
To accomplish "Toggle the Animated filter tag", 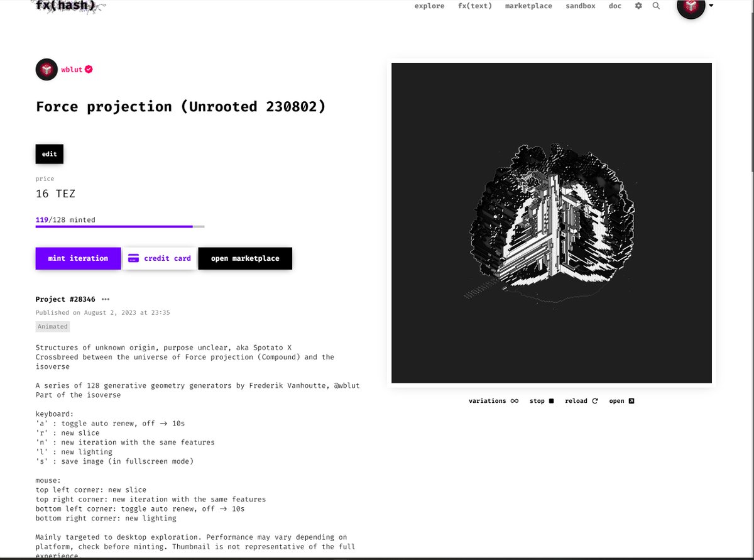I will pyautogui.click(x=52, y=326).
